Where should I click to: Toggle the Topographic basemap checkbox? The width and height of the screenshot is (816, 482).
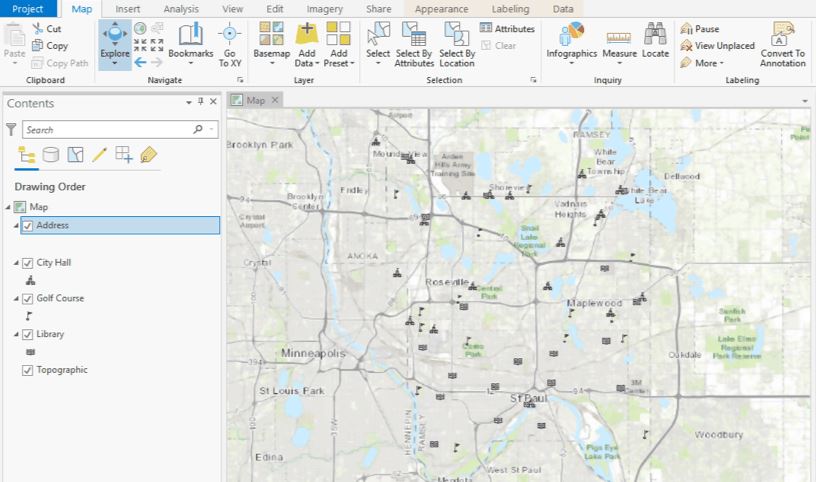tap(28, 370)
